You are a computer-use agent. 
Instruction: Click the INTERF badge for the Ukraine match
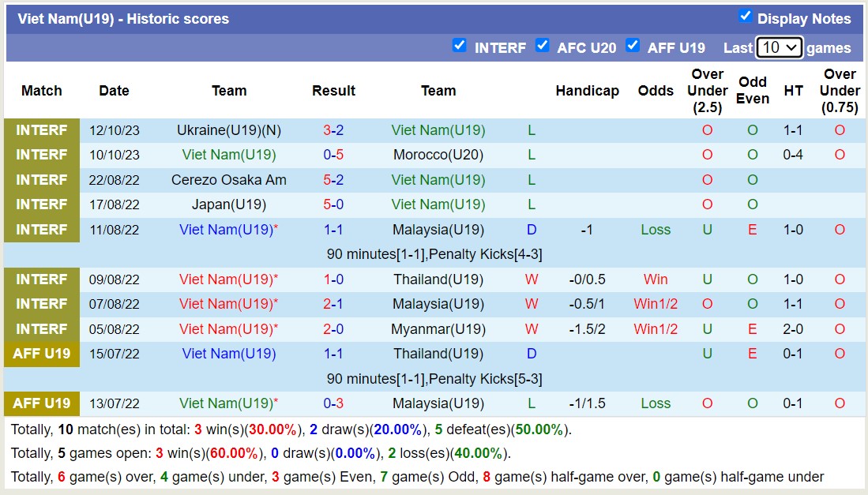(41, 129)
